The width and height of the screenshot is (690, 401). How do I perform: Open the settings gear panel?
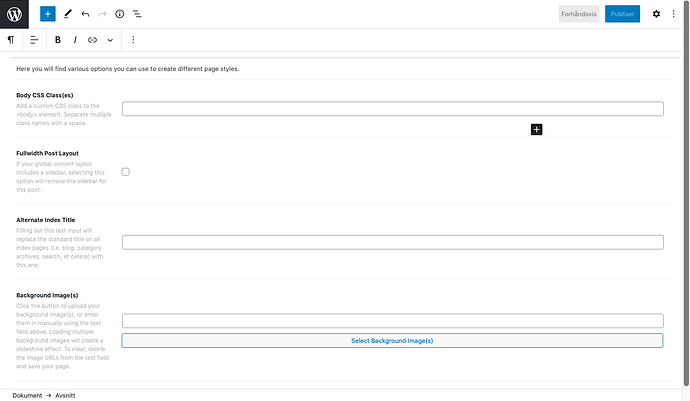[656, 14]
